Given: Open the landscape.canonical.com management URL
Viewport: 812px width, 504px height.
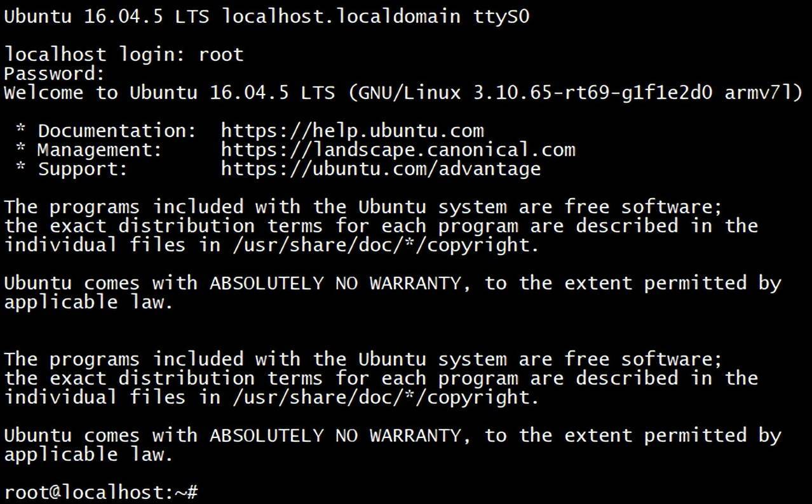Looking at the screenshot, I should click(x=398, y=150).
